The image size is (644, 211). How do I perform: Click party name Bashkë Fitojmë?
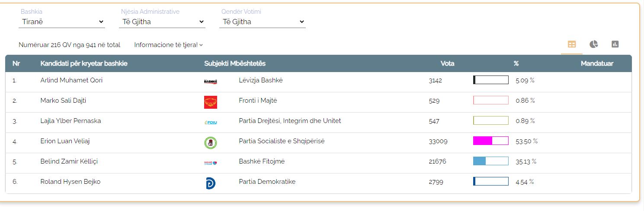pyautogui.click(x=262, y=161)
